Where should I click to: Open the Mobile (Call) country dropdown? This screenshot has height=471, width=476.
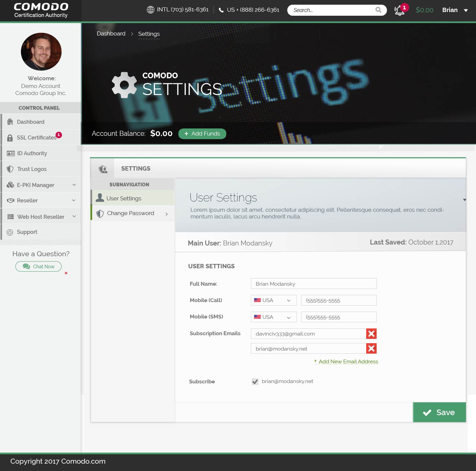tap(274, 300)
